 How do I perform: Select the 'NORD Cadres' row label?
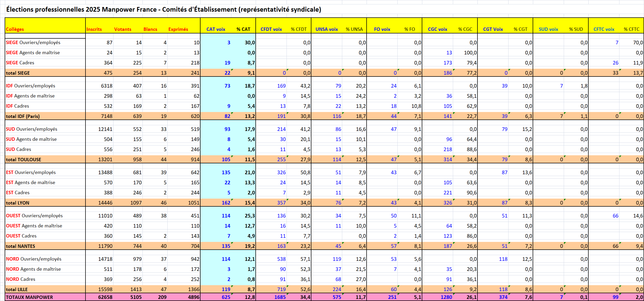point(20,279)
